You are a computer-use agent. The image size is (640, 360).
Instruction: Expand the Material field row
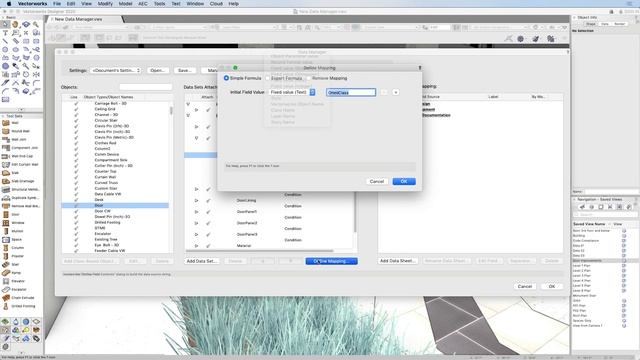pyautogui.click(x=196, y=246)
